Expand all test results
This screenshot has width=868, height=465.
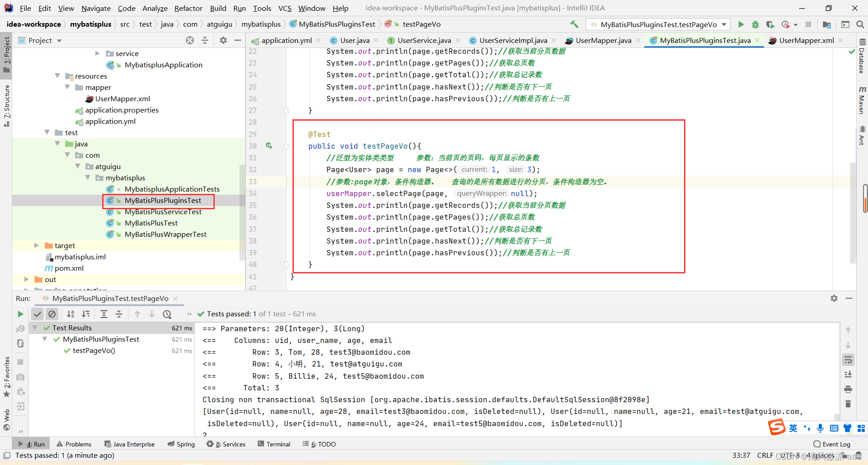pyautogui.click(x=104, y=314)
